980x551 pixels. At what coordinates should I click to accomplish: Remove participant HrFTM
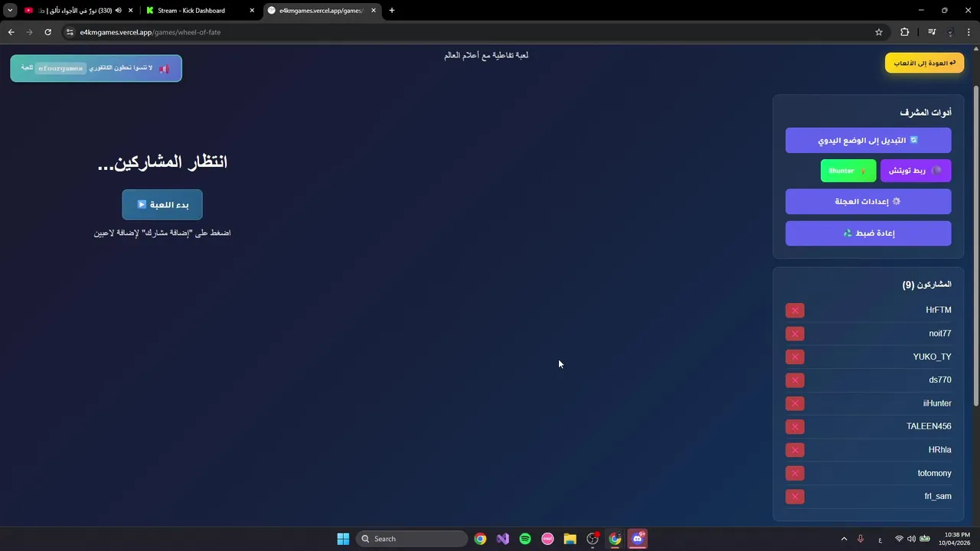[x=795, y=310]
